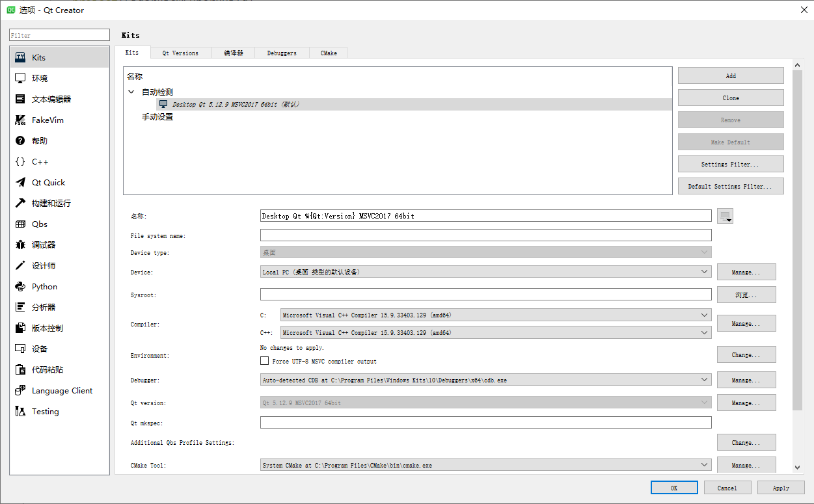The height and width of the screenshot is (504, 814).
Task: Click the Remove button
Action: tap(731, 120)
